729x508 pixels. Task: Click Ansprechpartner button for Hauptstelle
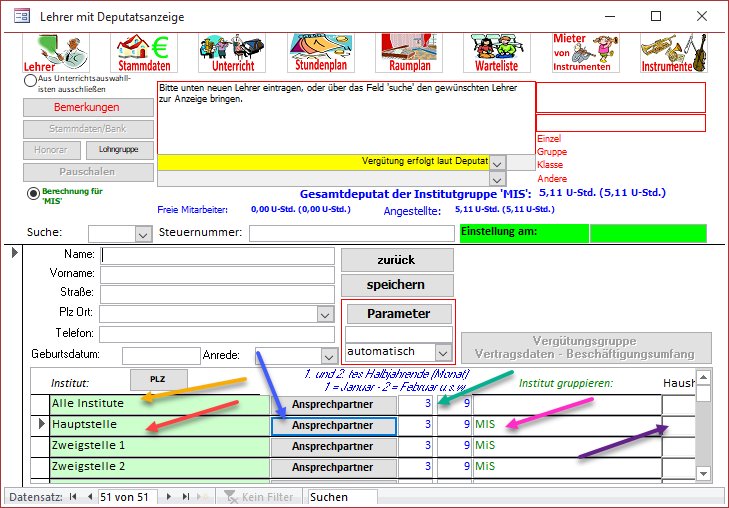(333, 425)
